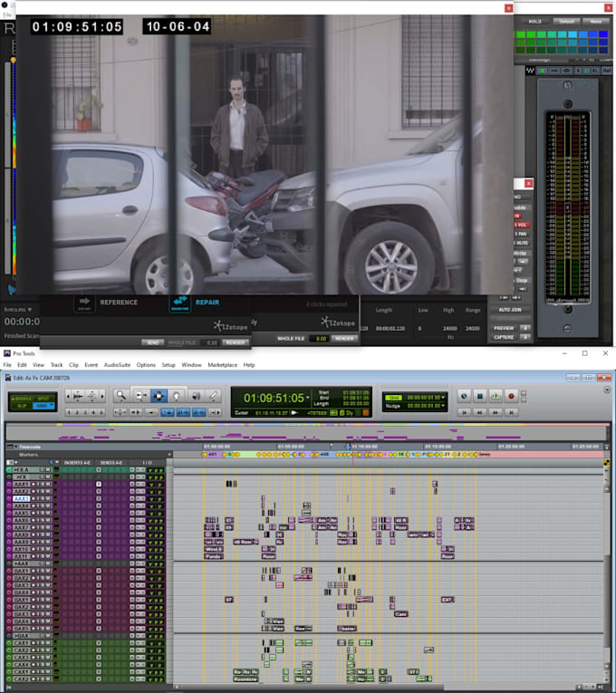Image resolution: width=616 pixels, height=693 pixels.
Task: Open the Track menu
Action: [56, 365]
